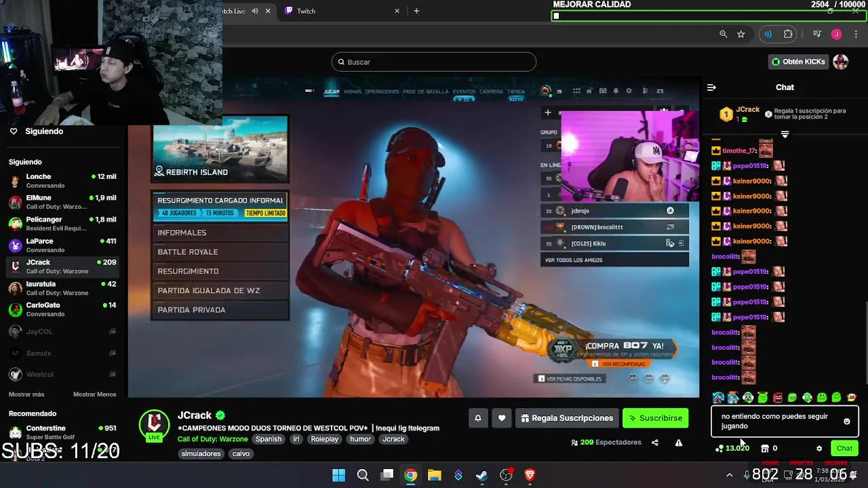Screen dimensions: 868x488
Task: Click the notification bell next to JCrack
Action: (x=477, y=418)
